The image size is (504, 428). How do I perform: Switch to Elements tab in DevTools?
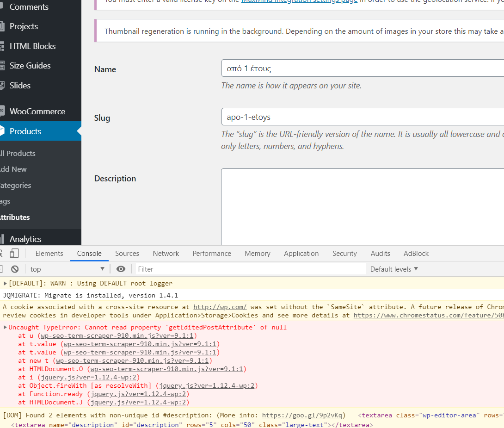pyautogui.click(x=49, y=254)
